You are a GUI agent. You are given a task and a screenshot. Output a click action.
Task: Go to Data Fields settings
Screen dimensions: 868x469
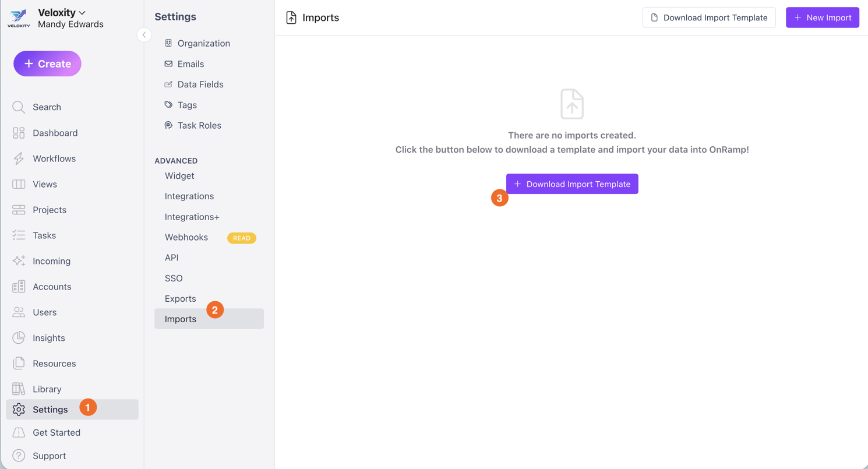click(x=200, y=84)
